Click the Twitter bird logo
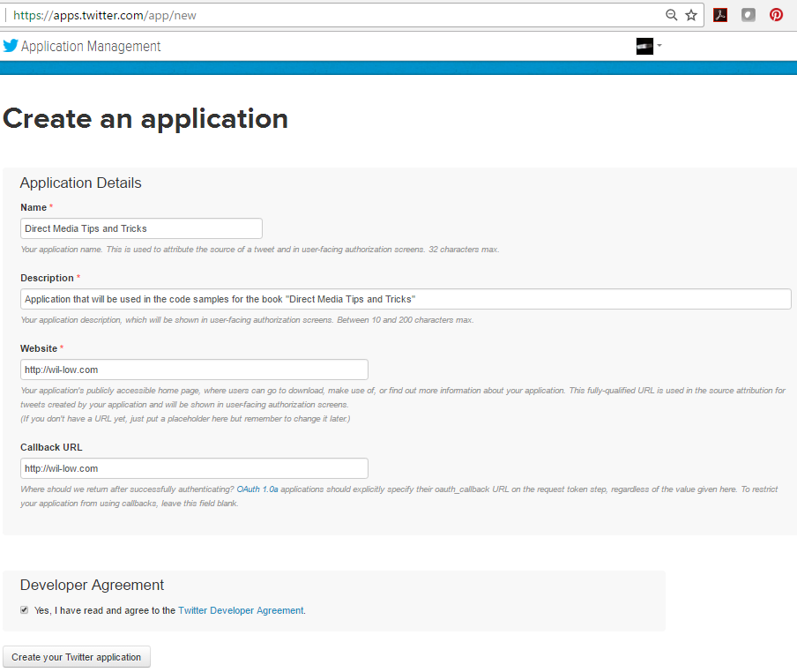Screen dimensions: 797x672 point(11,46)
